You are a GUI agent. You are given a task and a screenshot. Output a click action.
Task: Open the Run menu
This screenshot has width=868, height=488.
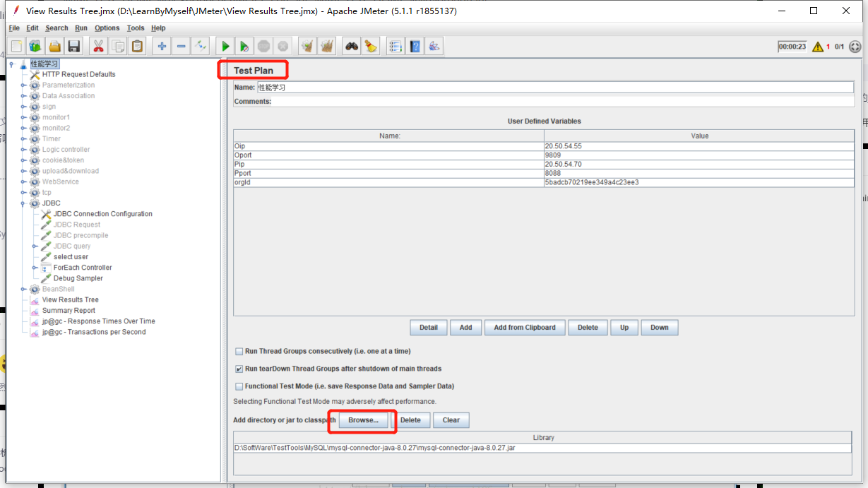[81, 28]
